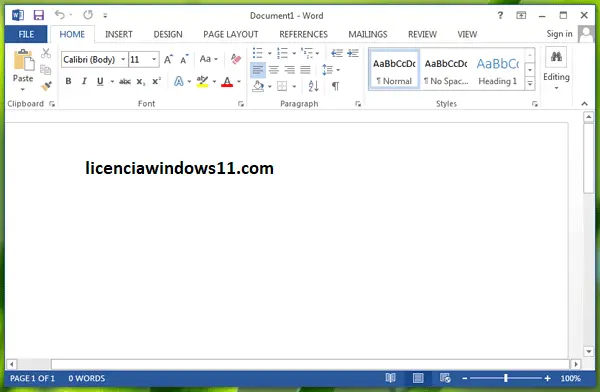Save the document using the floppy icon

[39, 15]
